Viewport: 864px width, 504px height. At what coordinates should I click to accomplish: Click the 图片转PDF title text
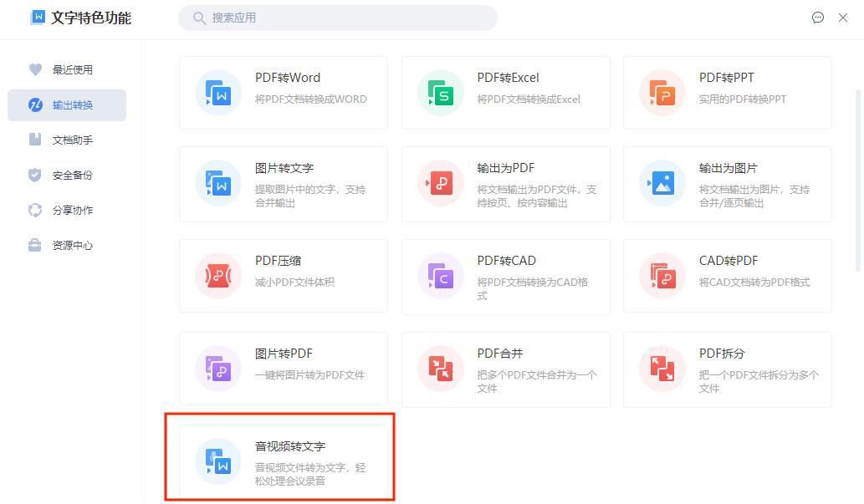284,353
